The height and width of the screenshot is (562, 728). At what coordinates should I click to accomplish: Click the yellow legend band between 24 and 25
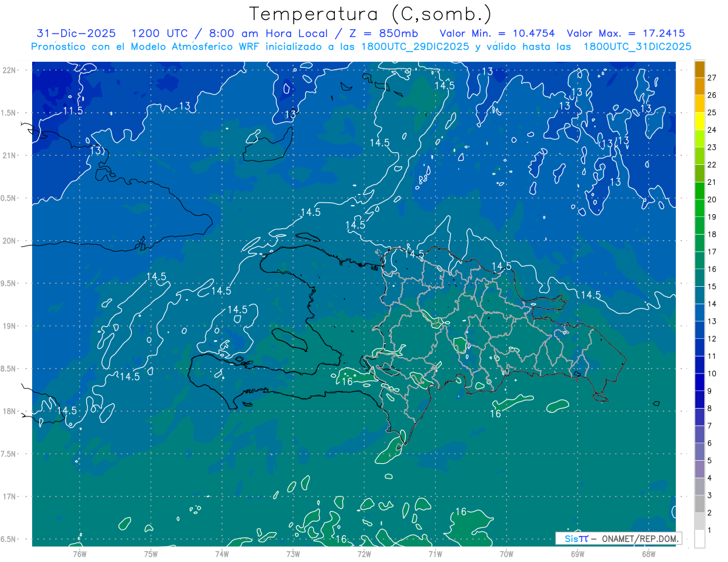tap(699, 121)
